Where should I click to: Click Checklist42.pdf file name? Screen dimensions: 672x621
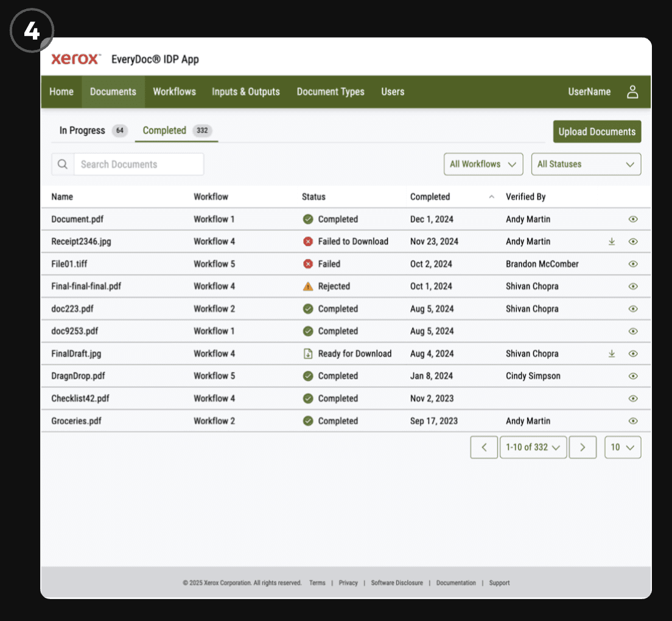pyautogui.click(x=80, y=399)
